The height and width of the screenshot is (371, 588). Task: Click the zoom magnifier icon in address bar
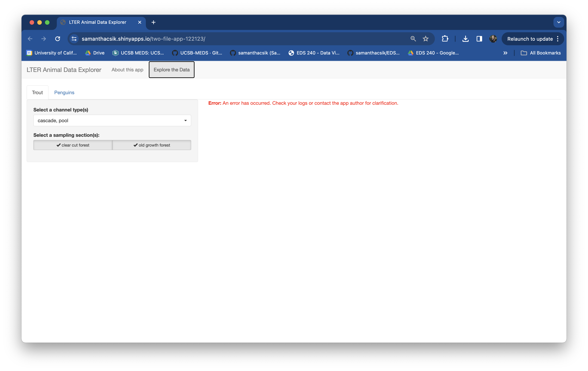[413, 39]
